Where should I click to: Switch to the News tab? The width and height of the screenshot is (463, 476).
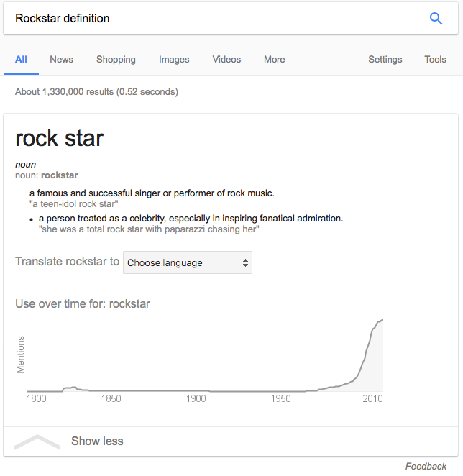(x=61, y=60)
